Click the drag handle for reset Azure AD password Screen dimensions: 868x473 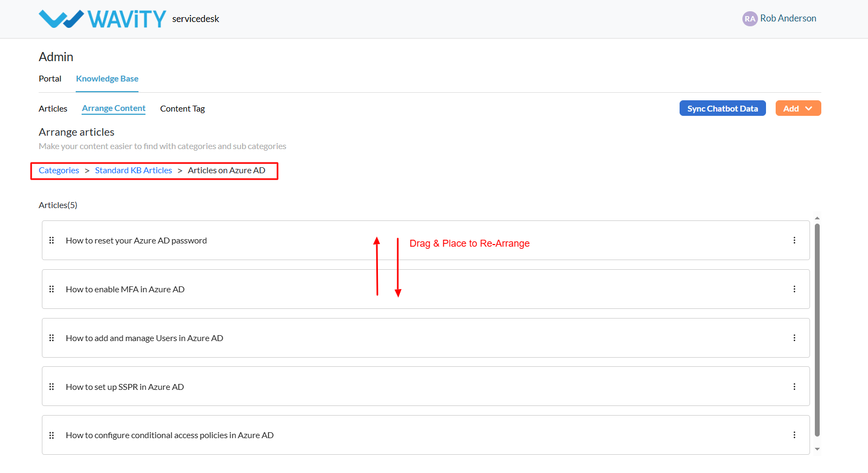coord(52,240)
